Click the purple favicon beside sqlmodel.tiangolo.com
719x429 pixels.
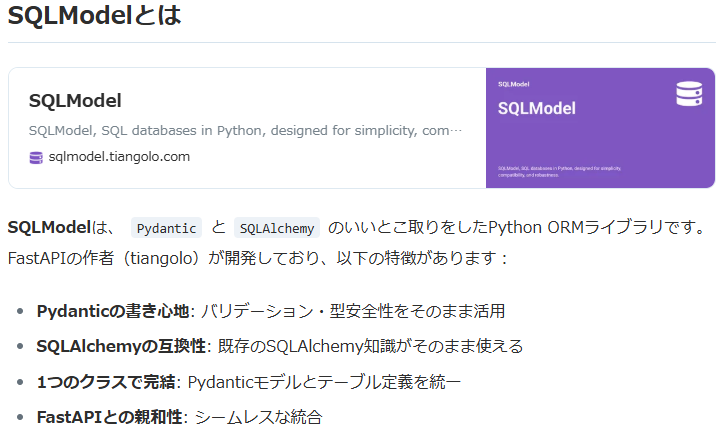click(36, 158)
